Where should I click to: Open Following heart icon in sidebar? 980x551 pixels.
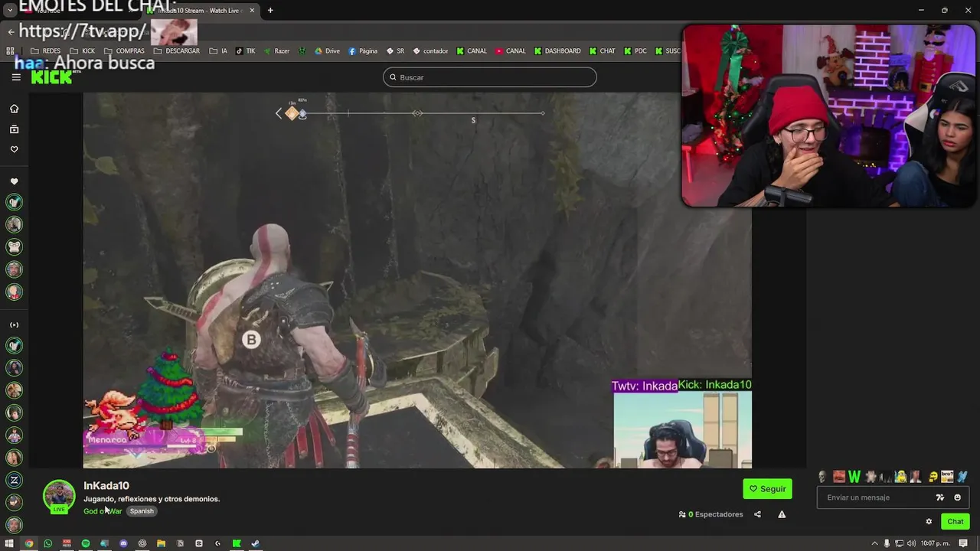[14, 149]
